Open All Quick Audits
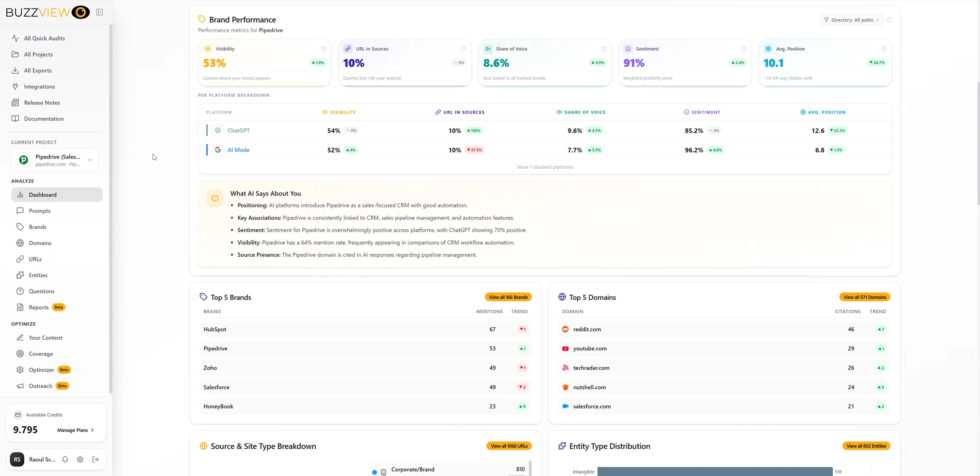 [57, 38]
